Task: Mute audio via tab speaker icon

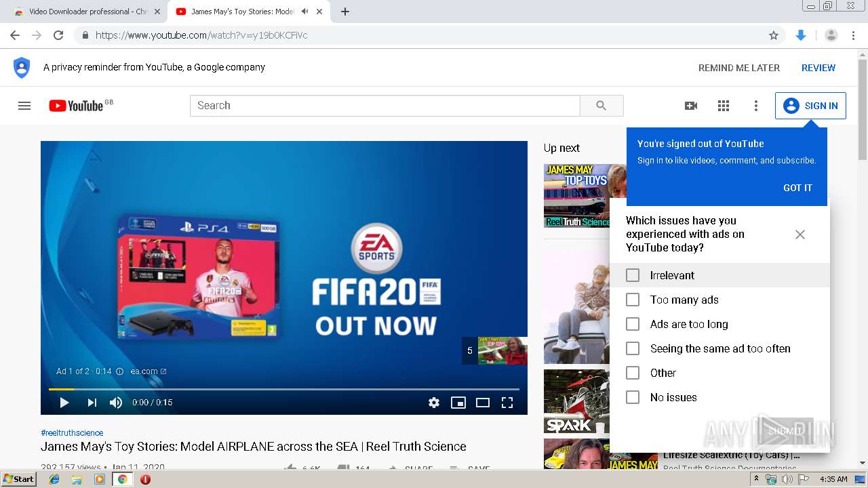Action: (x=304, y=12)
